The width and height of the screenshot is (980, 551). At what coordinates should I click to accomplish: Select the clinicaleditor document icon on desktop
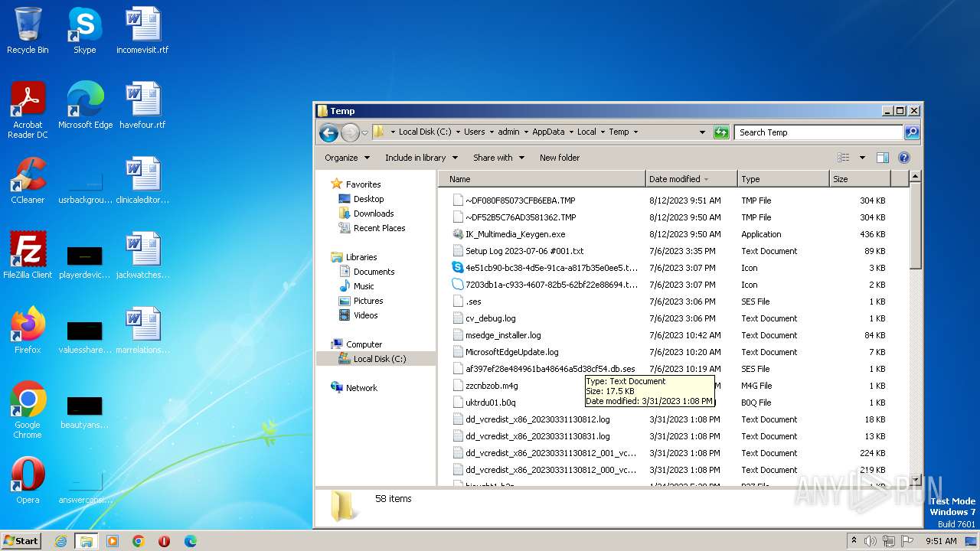click(142, 181)
